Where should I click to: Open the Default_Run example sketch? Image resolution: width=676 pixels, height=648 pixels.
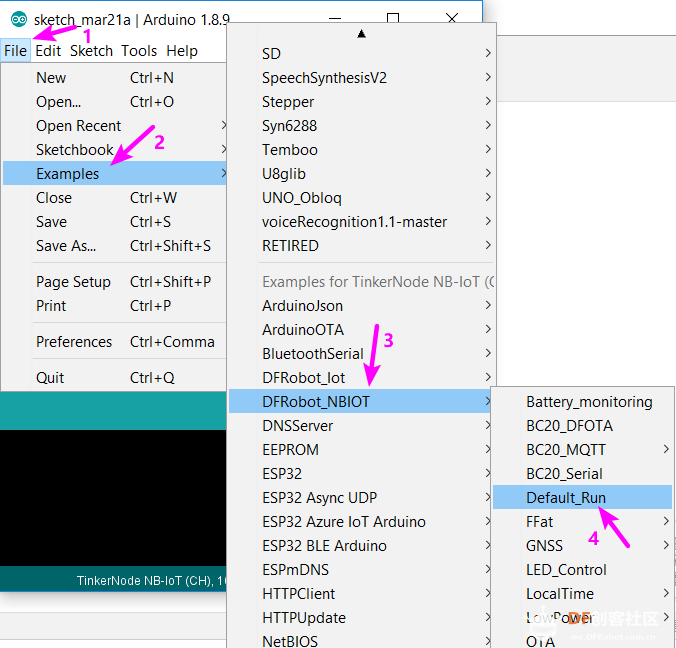coord(582,498)
